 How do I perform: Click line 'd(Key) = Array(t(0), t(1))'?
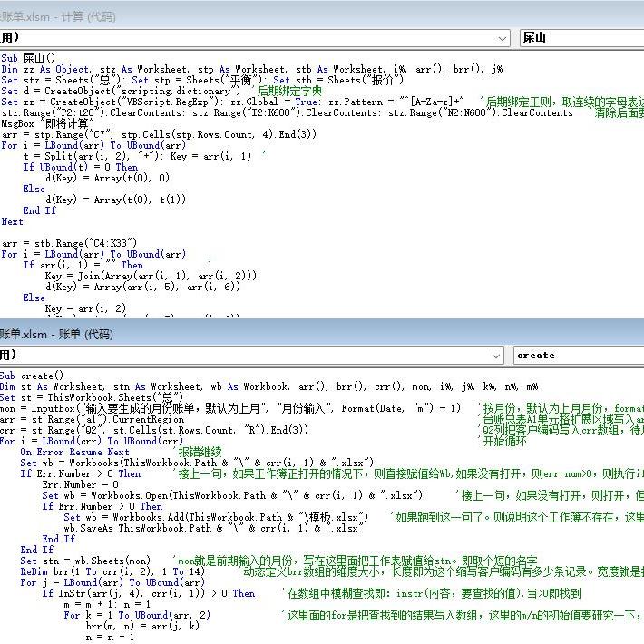pyautogui.click(x=115, y=200)
